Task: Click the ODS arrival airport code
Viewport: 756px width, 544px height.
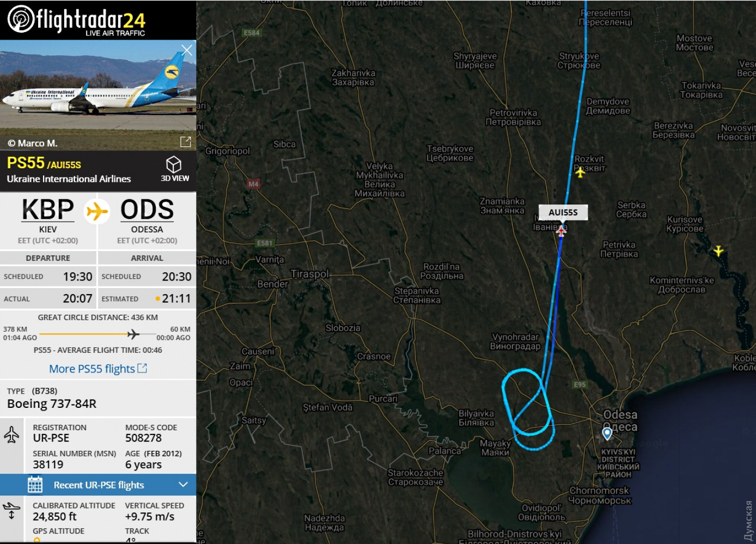Action: coord(147,210)
